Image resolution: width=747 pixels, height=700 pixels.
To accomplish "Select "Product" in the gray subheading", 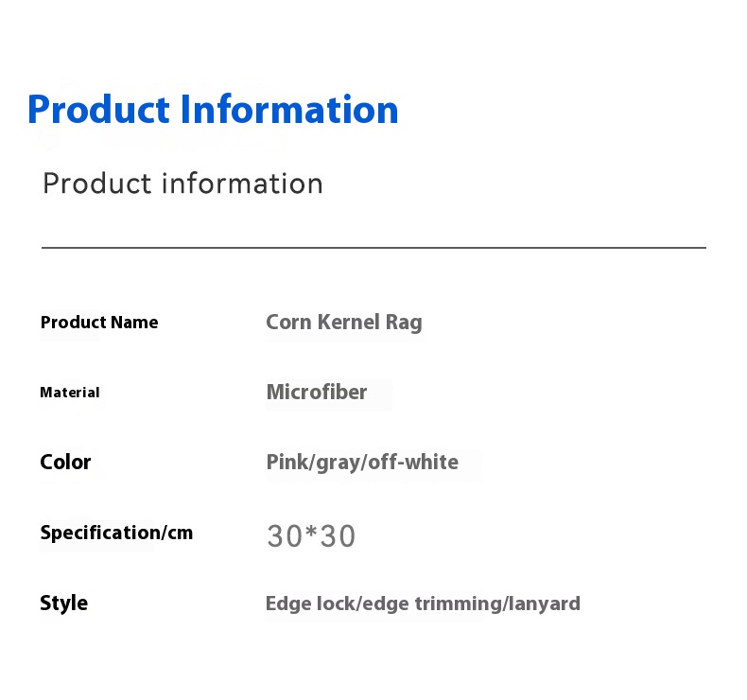I will point(97,184).
